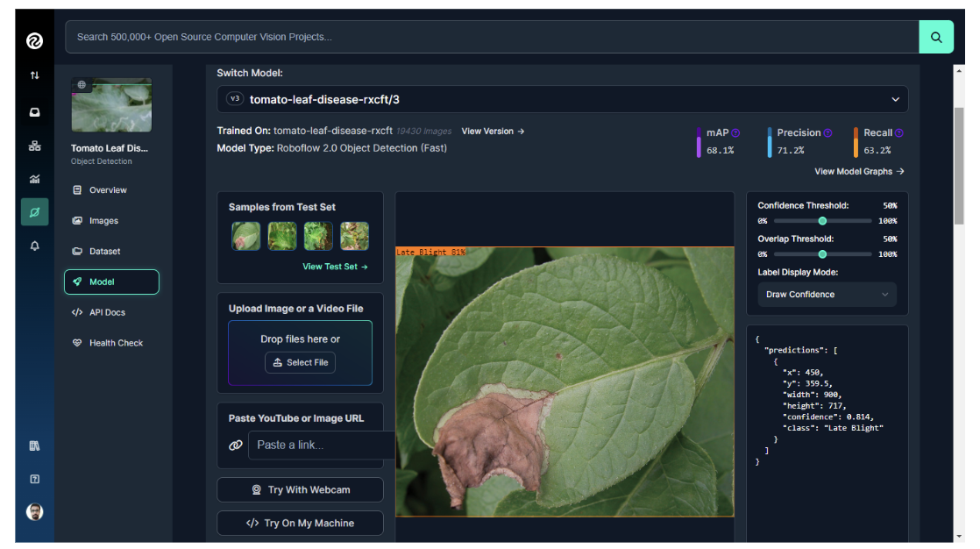Click the Paste a link input field

pyautogui.click(x=321, y=445)
